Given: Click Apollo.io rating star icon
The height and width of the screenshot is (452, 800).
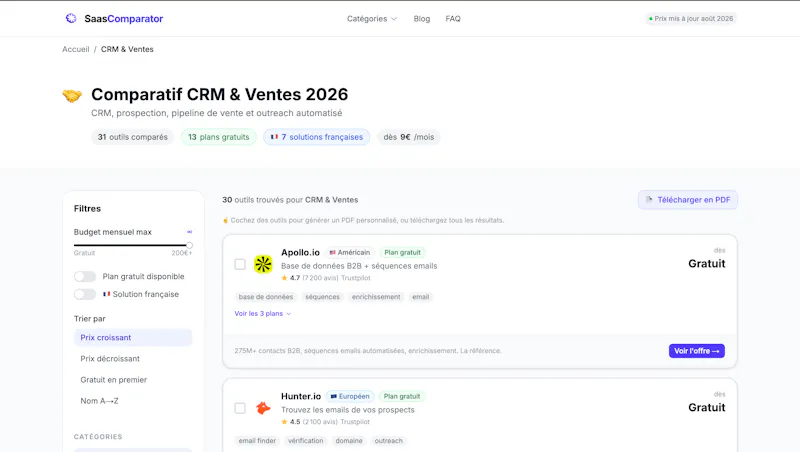Looking at the screenshot, I should pyautogui.click(x=284, y=278).
